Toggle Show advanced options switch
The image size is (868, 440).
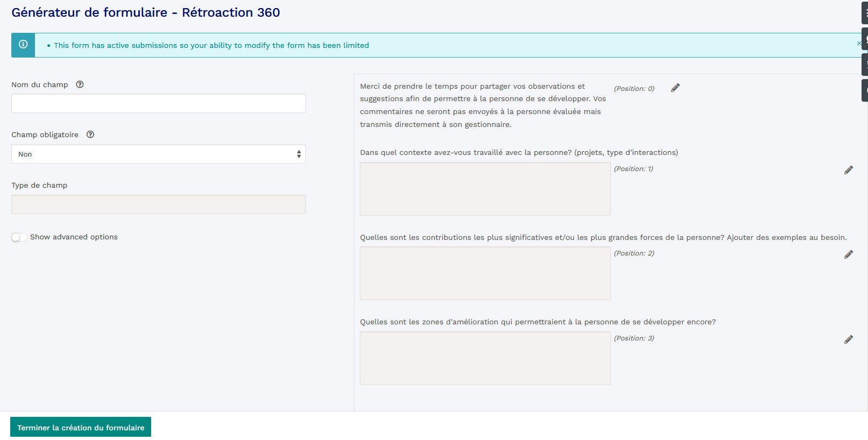pos(19,237)
